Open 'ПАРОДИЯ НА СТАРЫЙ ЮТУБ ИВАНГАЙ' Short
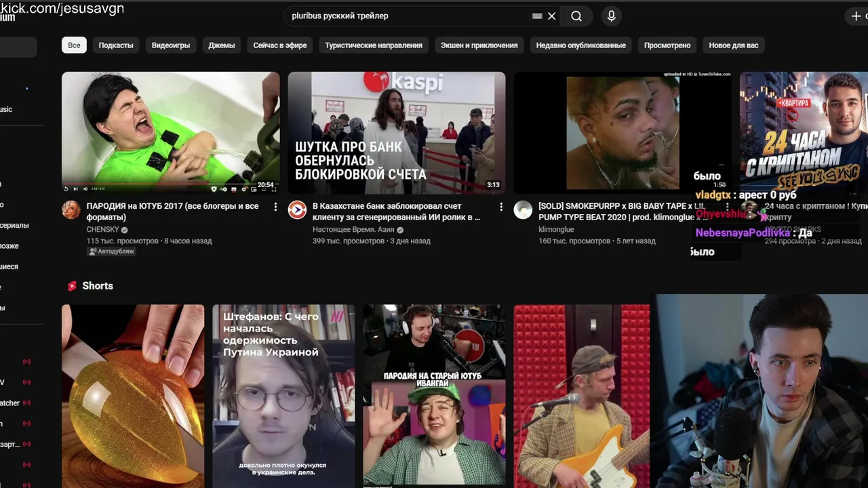This screenshot has height=488, width=868. (434, 396)
